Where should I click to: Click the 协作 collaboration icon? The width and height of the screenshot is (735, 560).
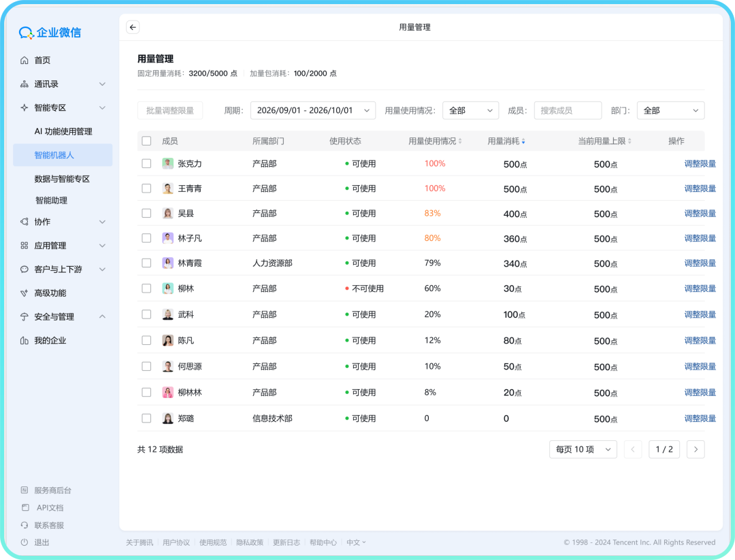pyautogui.click(x=24, y=222)
